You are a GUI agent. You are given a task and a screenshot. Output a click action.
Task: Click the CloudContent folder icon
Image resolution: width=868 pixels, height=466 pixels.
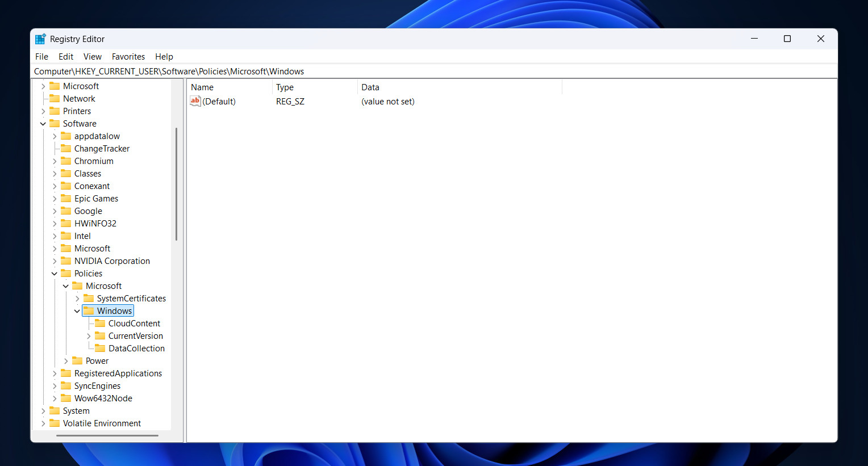[x=100, y=323]
